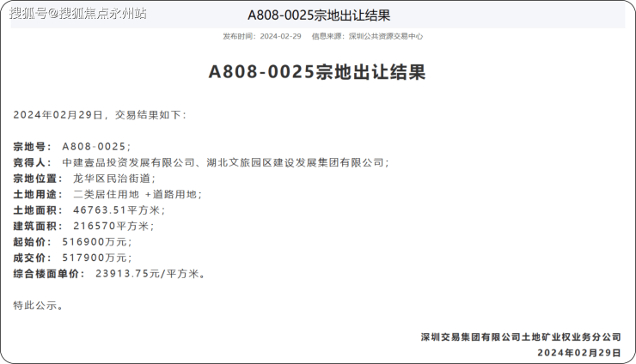Click the bottom-right date 2024年02月29日
The image size is (636, 364).
point(578,352)
